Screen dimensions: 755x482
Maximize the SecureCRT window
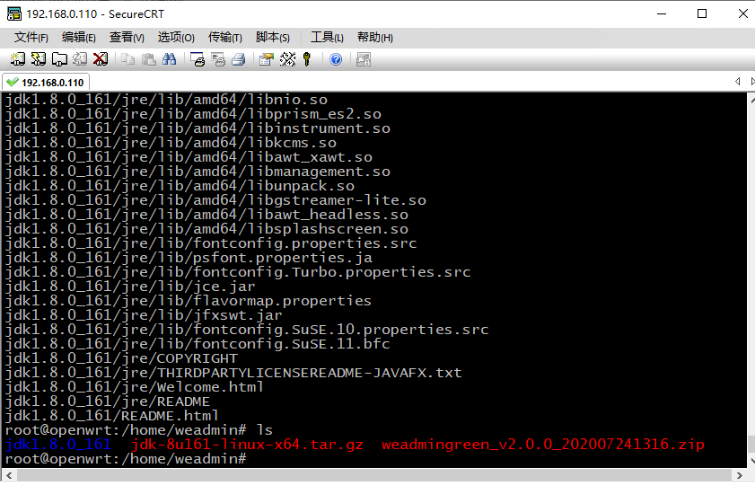(x=702, y=13)
